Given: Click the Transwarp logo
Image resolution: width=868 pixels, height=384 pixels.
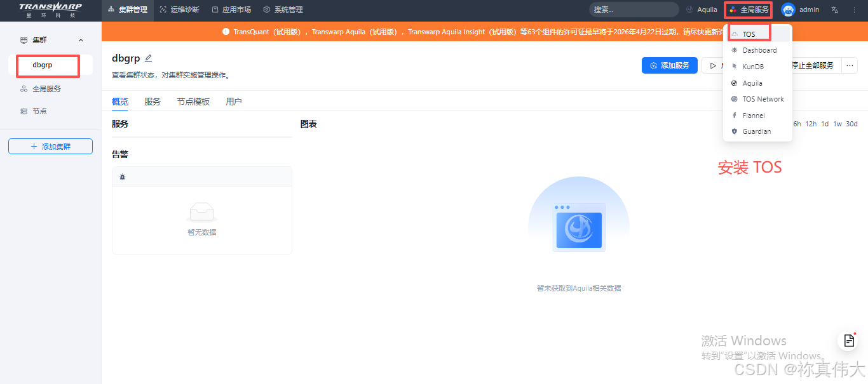Looking at the screenshot, I should point(50,10).
